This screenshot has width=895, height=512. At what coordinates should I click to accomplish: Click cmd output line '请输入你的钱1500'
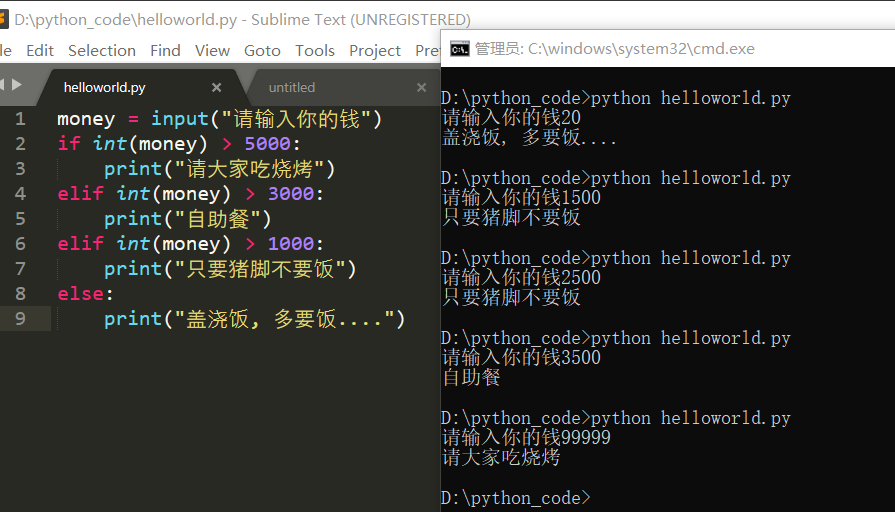pyautogui.click(x=522, y=197)
